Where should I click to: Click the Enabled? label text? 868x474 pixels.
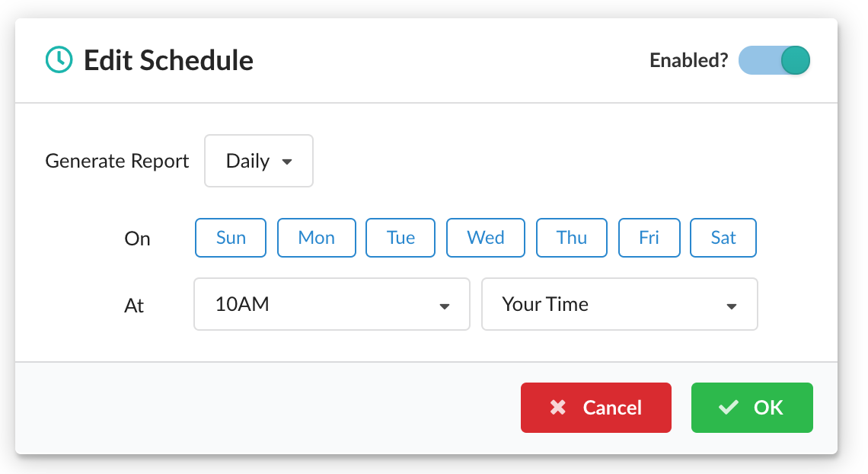[688, 60]
